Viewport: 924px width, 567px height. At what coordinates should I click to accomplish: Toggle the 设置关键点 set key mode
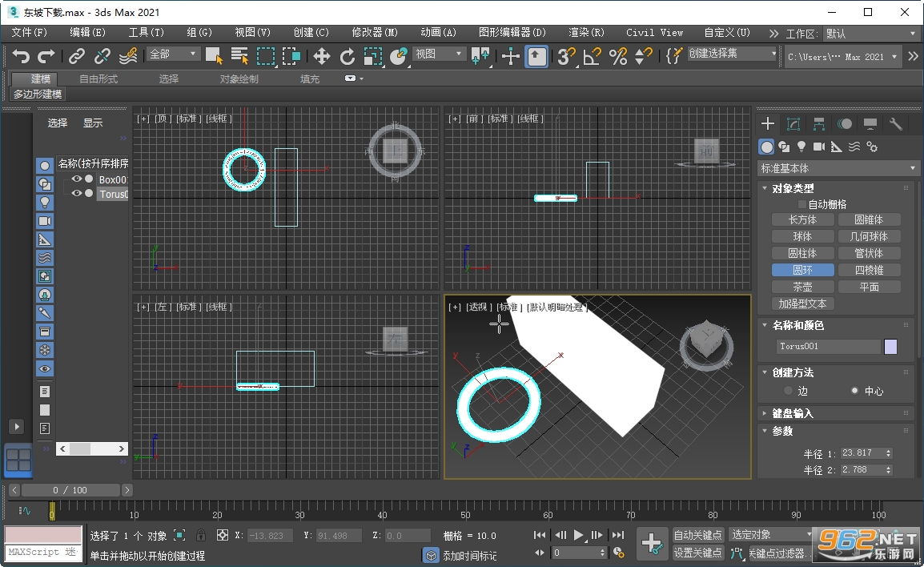click(x=697, y=553)
